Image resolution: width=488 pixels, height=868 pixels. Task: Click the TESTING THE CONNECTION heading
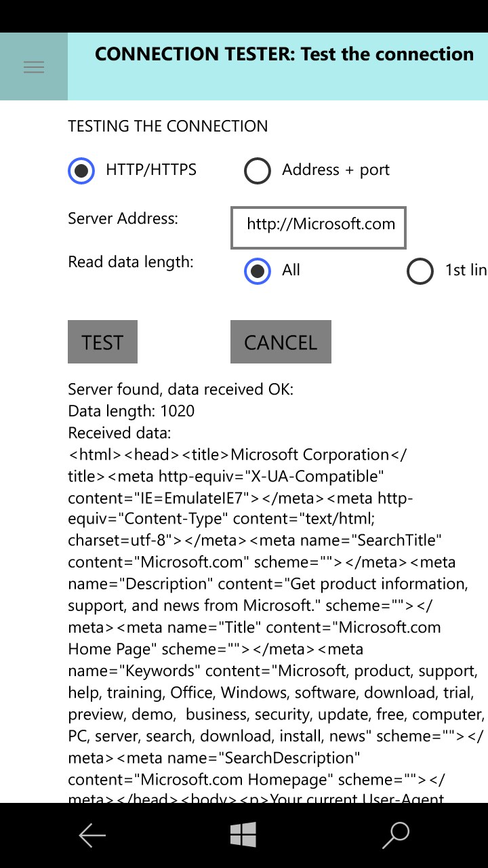[x=167, y=126]
